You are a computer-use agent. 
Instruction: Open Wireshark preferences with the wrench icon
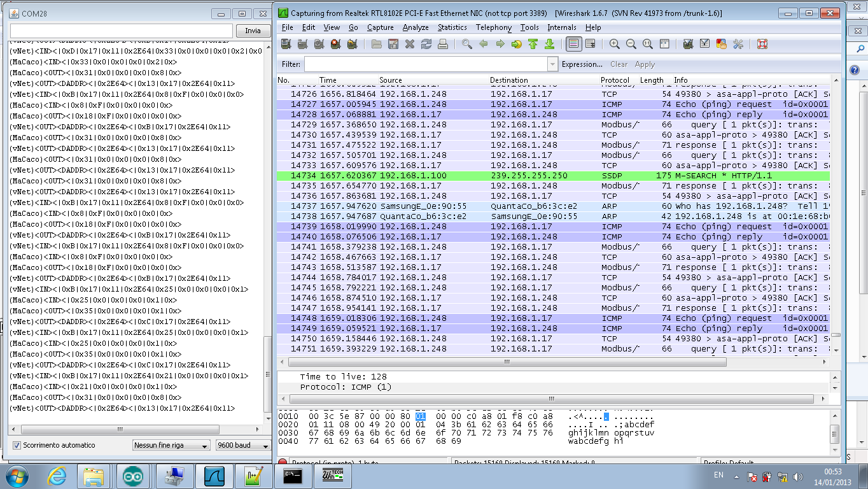738,44
